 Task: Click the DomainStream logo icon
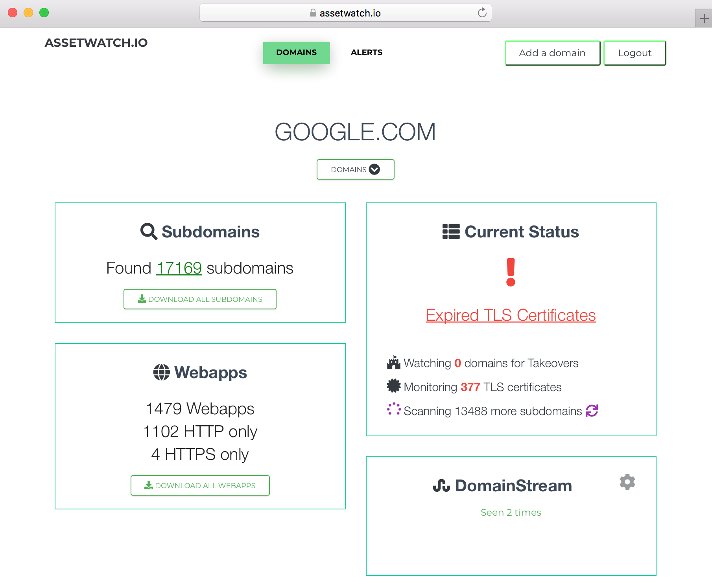click(441, 486)
